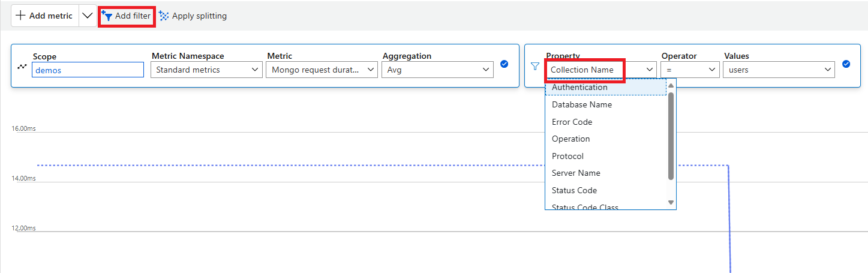868x273 pixels.
Task: Click the filter funnel icon beside Property
Action: 536,67
